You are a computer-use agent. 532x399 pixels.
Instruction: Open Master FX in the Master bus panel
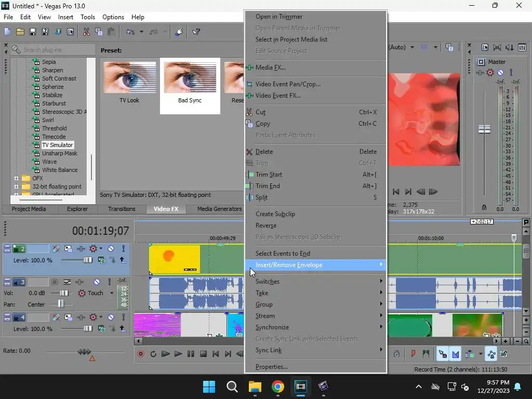(480, 73)
